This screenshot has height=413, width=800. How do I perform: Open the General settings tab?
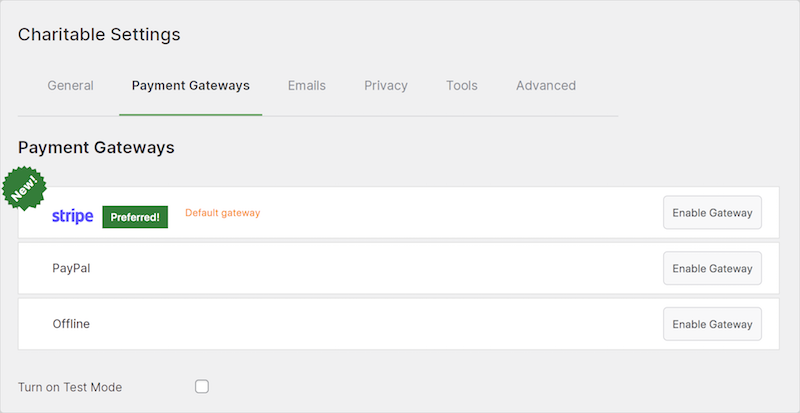click(x=70, y=85)
